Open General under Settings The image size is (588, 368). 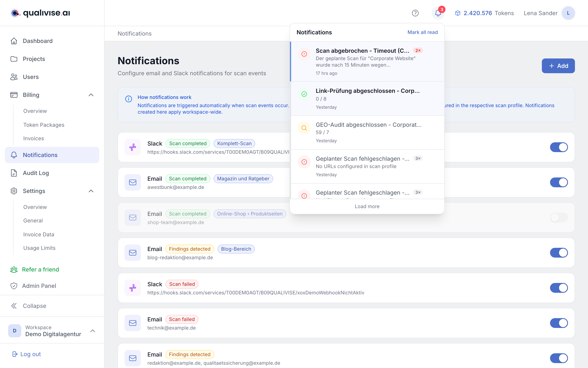pyautogui.click(x=33, y=221)
